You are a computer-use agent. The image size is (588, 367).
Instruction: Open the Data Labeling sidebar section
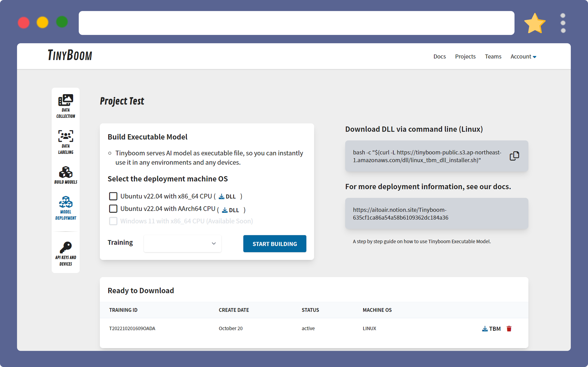[x=66, y=142]
